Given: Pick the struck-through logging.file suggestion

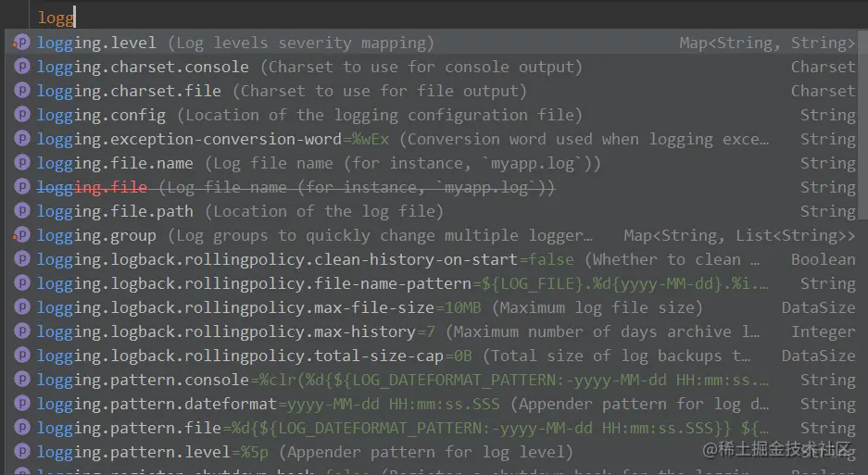Looking at the screenshot, I should click(433, 186).
